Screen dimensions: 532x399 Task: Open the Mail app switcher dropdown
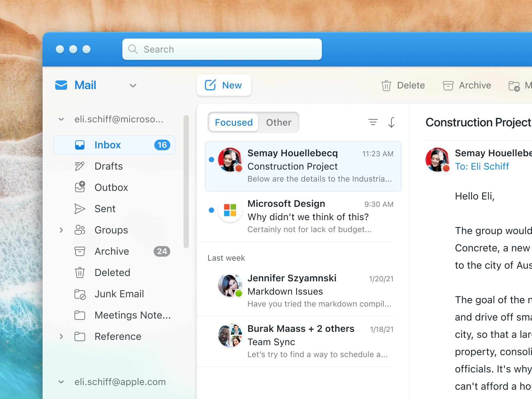click(x=133, y=86)
